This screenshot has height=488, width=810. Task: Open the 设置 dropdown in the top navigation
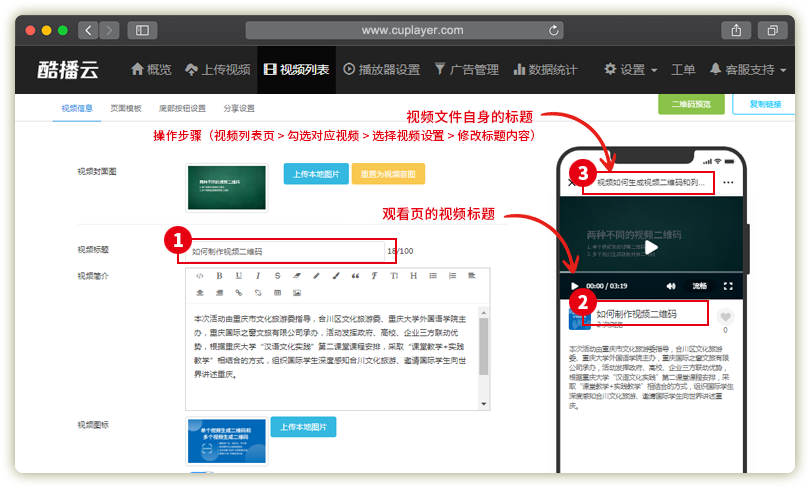[x=630, y=70]
